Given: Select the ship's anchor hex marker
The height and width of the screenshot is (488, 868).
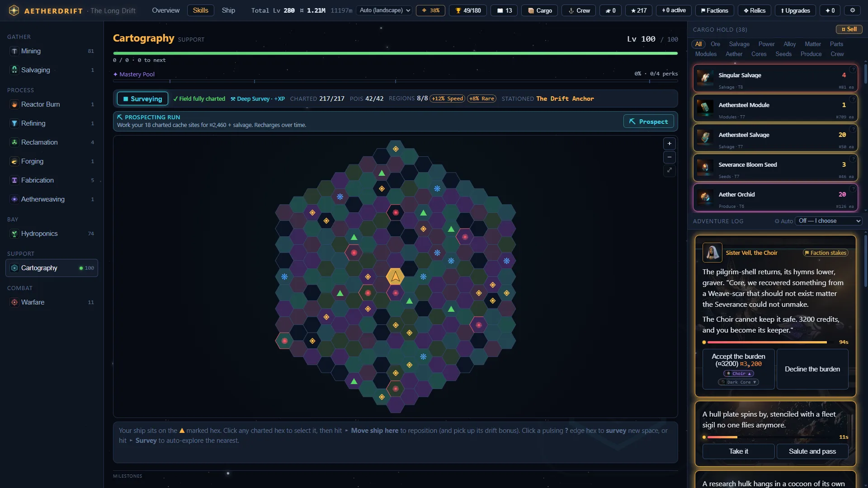Looking at the screenshot, I should [395, 277].
